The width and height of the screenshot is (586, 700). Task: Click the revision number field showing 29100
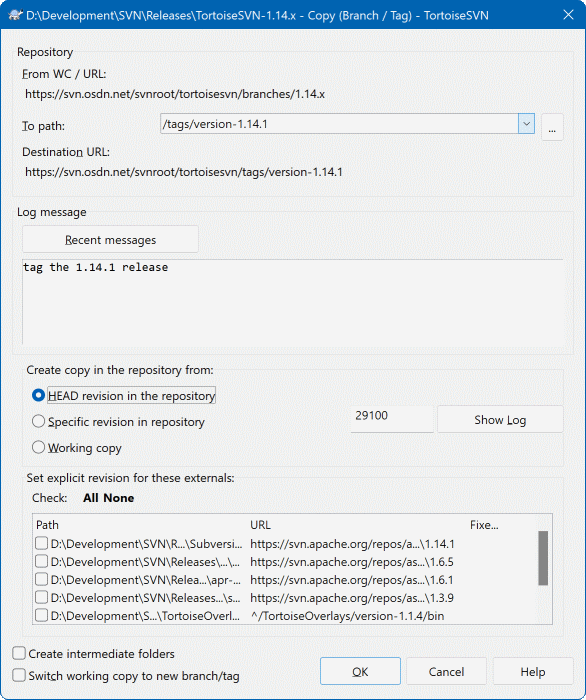click(392, 419)
